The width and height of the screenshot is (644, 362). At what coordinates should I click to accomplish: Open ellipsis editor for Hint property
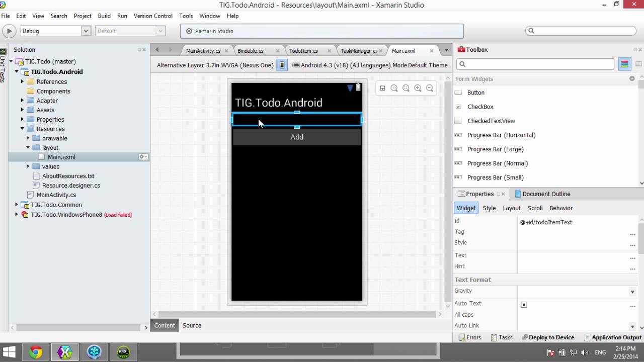(x=632, y=269)
